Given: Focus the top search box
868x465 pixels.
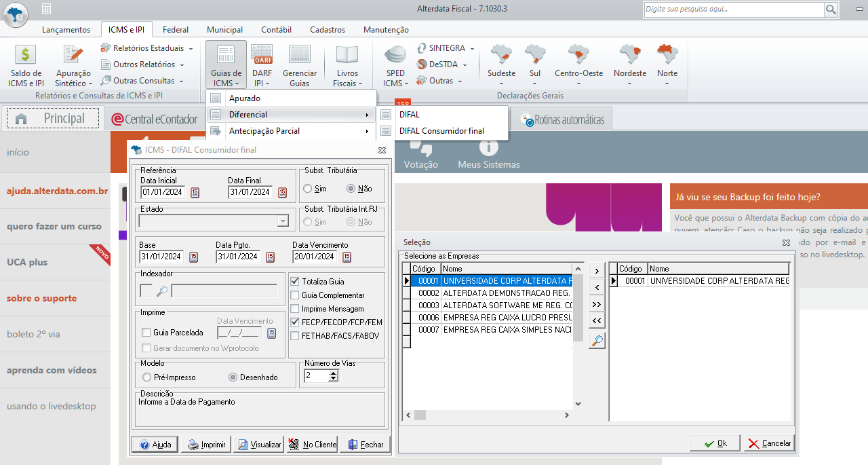Looking at the screenshot, I should pos(733,9).
